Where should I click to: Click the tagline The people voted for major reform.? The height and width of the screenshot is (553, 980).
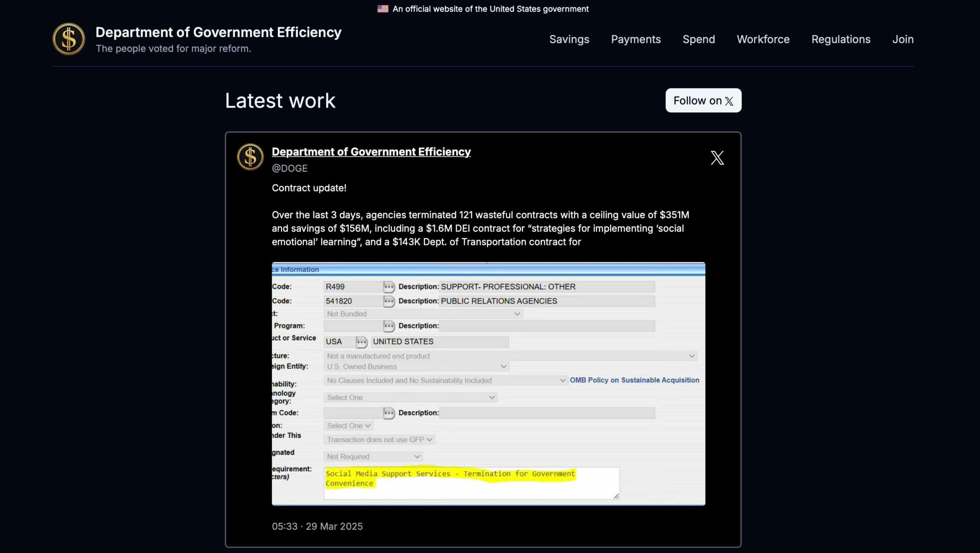(173, 49)
